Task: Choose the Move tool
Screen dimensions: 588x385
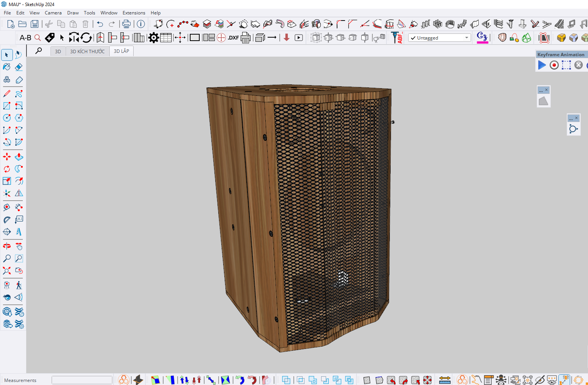Action: (x=7, y=157)
